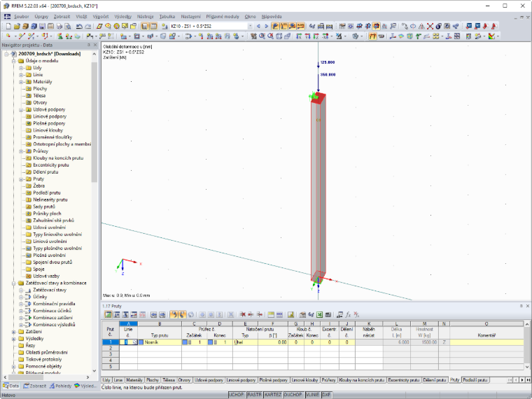This screenshot has width=532, height=399.
Task: Close the project navigator panel
Action: click(95, 45)
